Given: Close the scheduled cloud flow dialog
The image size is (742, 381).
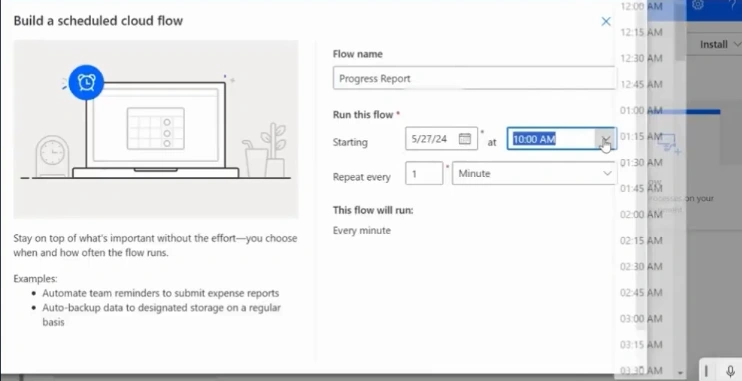Looking at the screenshot, I should coord(606,21).
